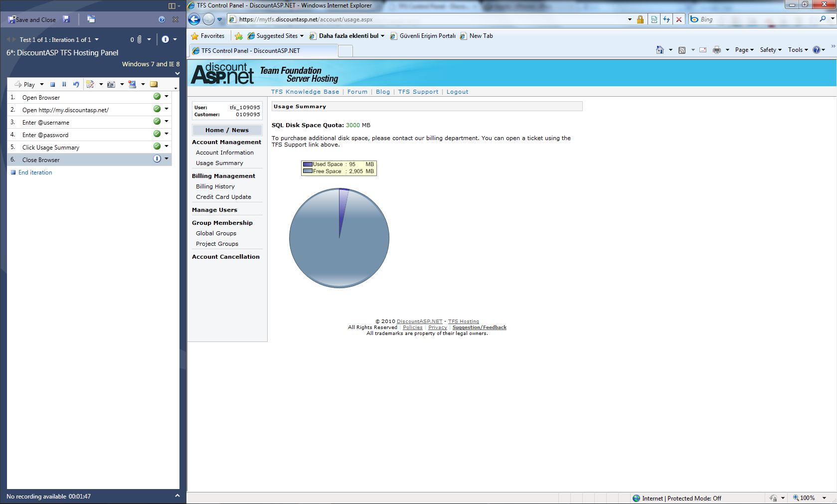Viewport: 837px width, 504px height.
Task: Click the read mail icon
Action: [703, 50]
